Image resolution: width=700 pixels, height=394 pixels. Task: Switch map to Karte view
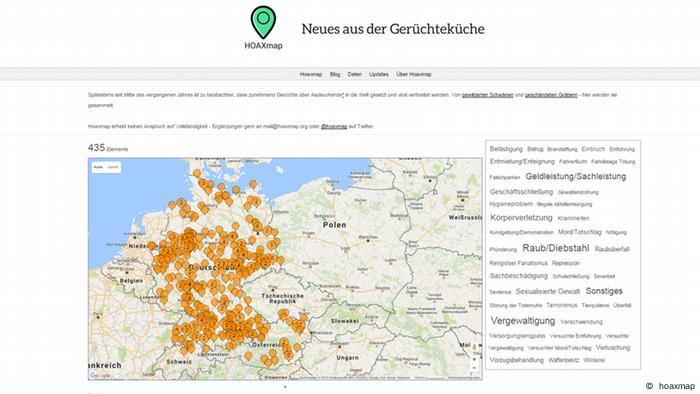coord(99,167)
